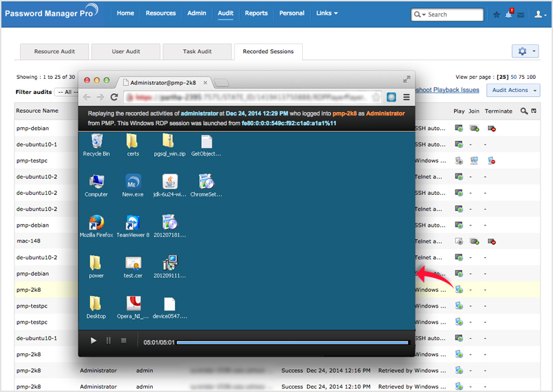The width and height of the screenshot is (553, 392).
Task: Show 50 rows per page
Action: click(514, 77)
